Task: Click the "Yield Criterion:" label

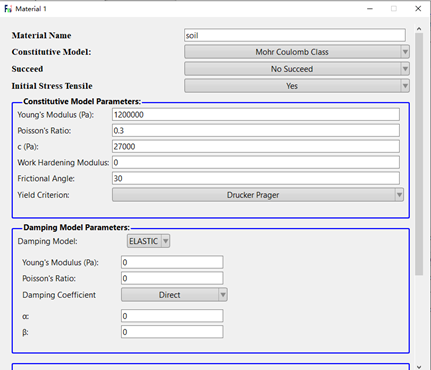Action: pos(43,195)
